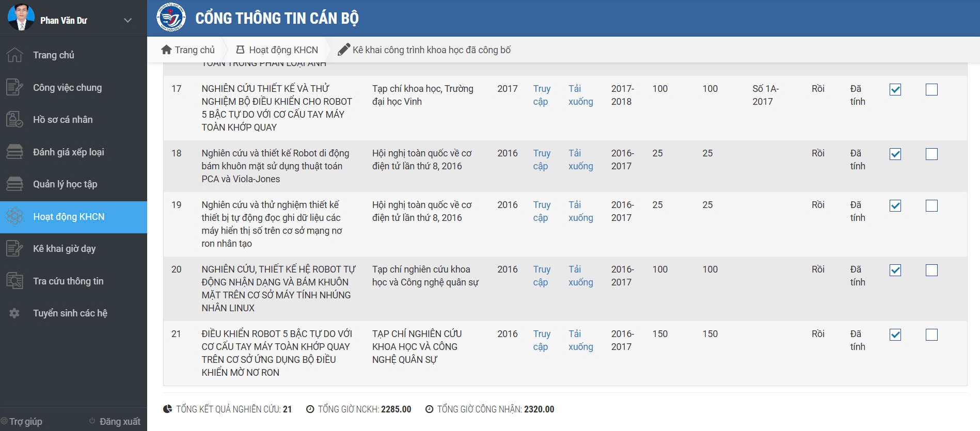Viewport: 980px width, 431px height.
Task: Uncheck the checked box in row 17
Action: (x=895, y=89)
